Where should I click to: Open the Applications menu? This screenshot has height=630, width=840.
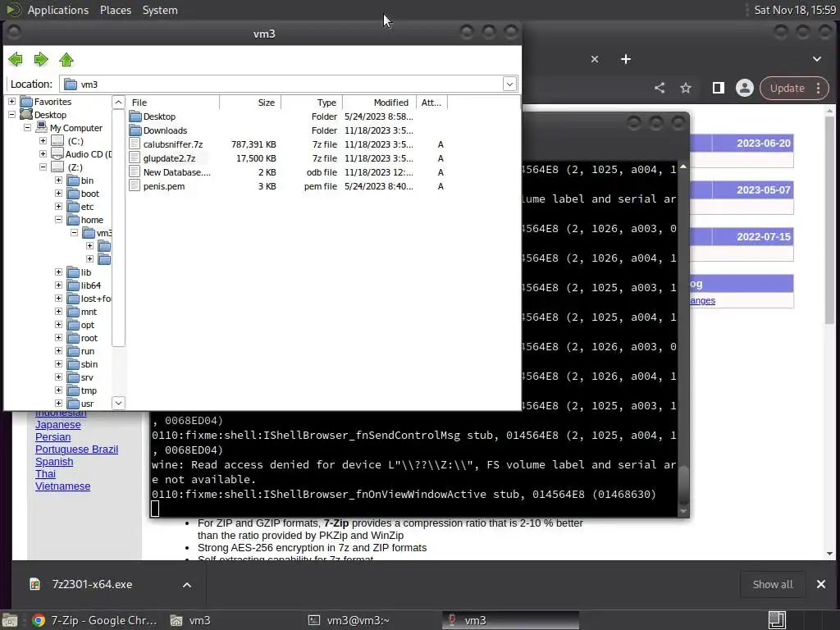(x=58, y=10)
